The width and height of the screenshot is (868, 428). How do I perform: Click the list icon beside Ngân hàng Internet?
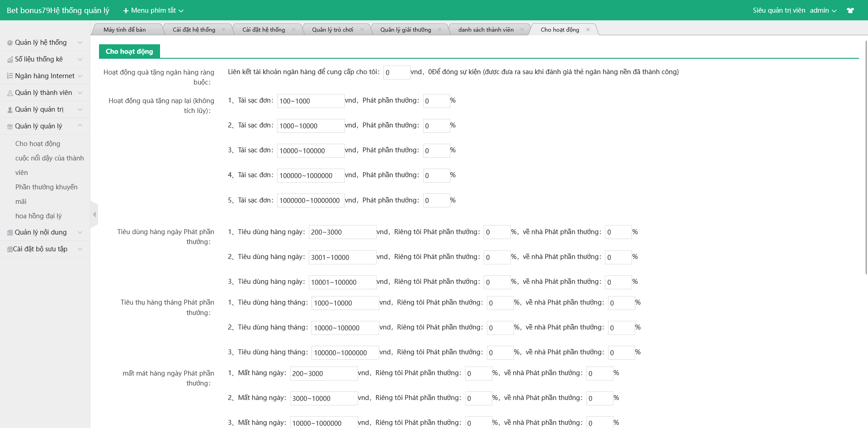click(10, 76)
